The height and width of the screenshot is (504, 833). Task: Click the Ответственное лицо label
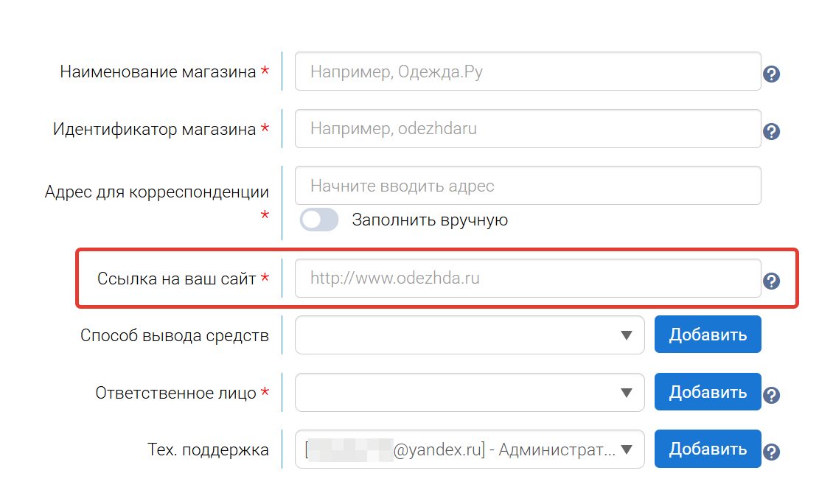click(176, 393)
